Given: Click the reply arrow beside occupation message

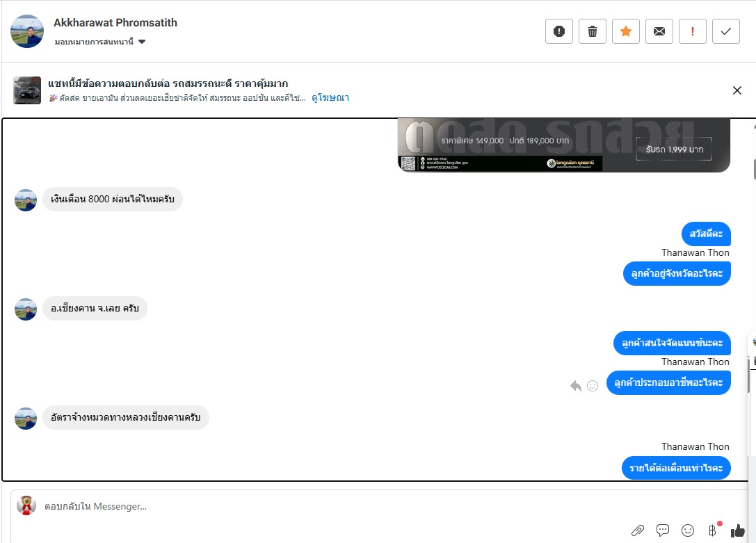Looking at the screenshot, I should [576, 385].
